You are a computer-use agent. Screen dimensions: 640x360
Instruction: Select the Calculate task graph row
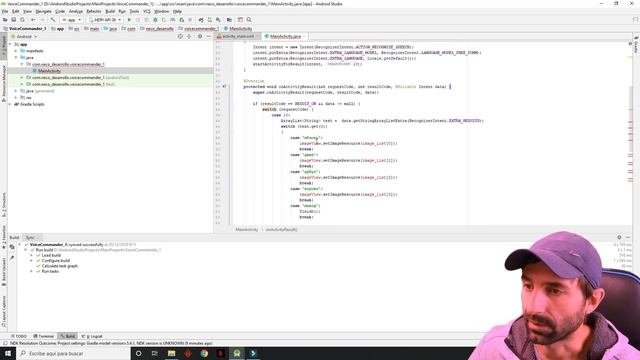tap(60, 266)
